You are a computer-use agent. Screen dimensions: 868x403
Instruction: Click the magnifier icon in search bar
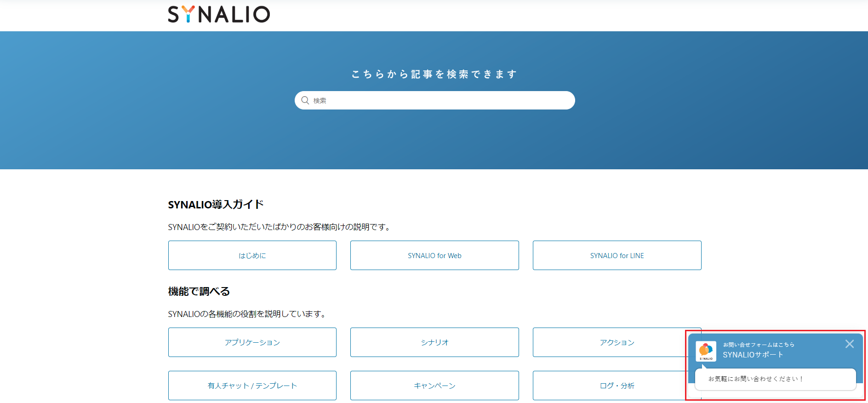[305, 100]
